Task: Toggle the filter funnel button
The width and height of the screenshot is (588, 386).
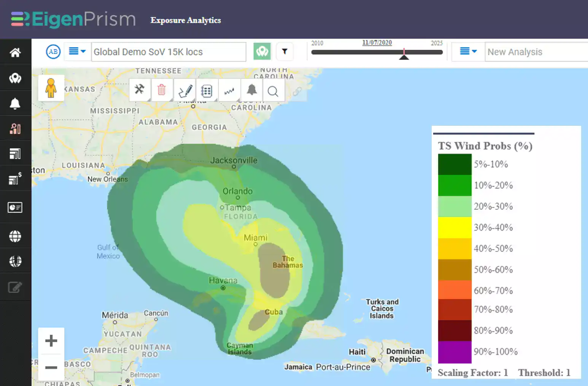Action: (284, 51)
